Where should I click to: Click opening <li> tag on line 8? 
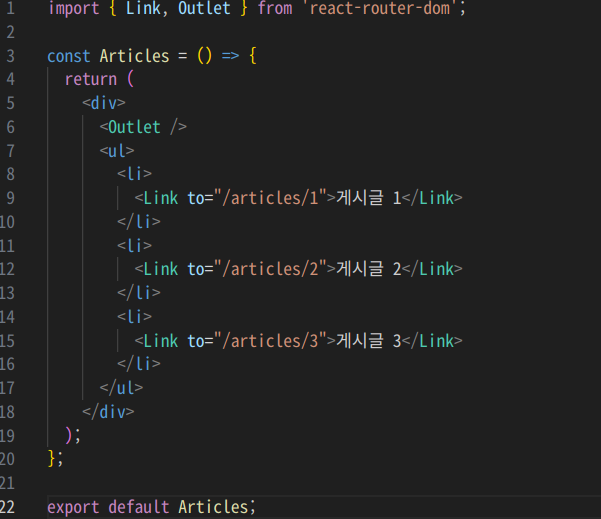[x=135, y=174]
